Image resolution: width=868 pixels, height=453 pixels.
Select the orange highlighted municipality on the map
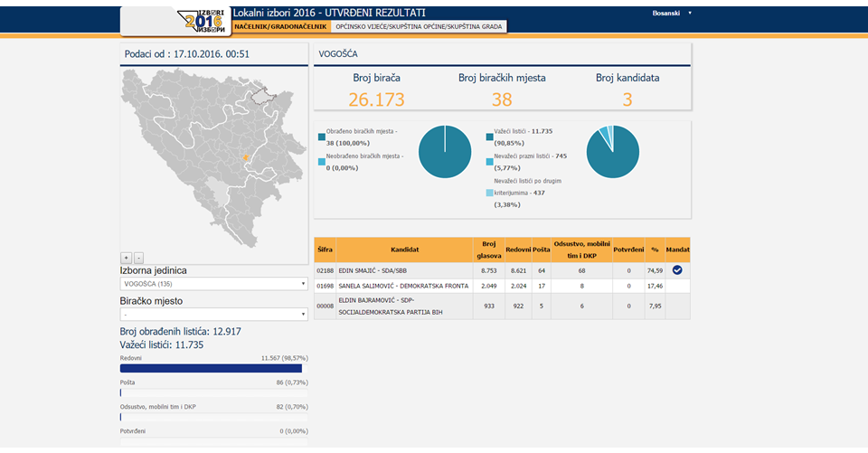pos(245,158)
